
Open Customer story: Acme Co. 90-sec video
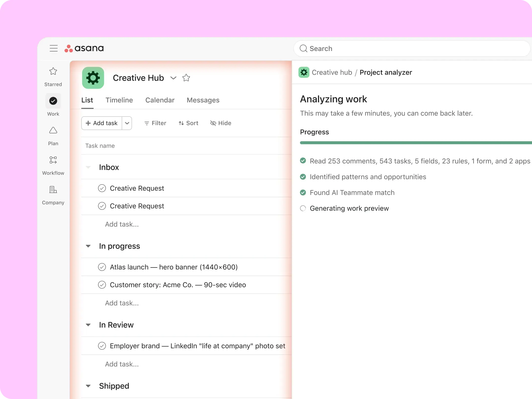178,285
